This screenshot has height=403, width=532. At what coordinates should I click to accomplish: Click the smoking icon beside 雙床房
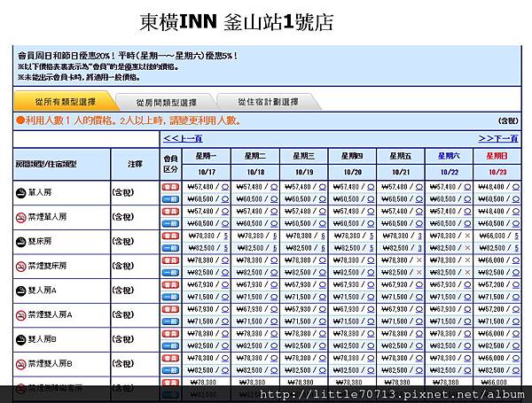pos(20,242)
